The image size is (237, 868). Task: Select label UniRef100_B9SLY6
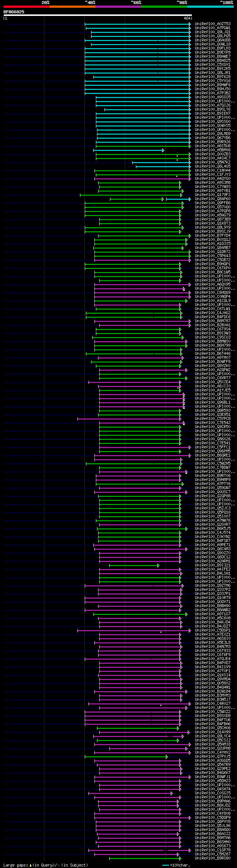click(213, 110)
